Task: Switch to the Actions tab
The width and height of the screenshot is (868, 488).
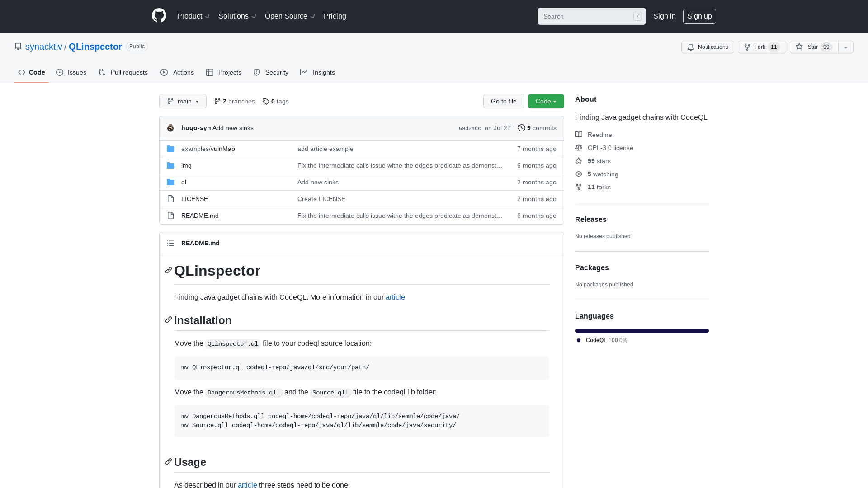Action: coord(177,72)
